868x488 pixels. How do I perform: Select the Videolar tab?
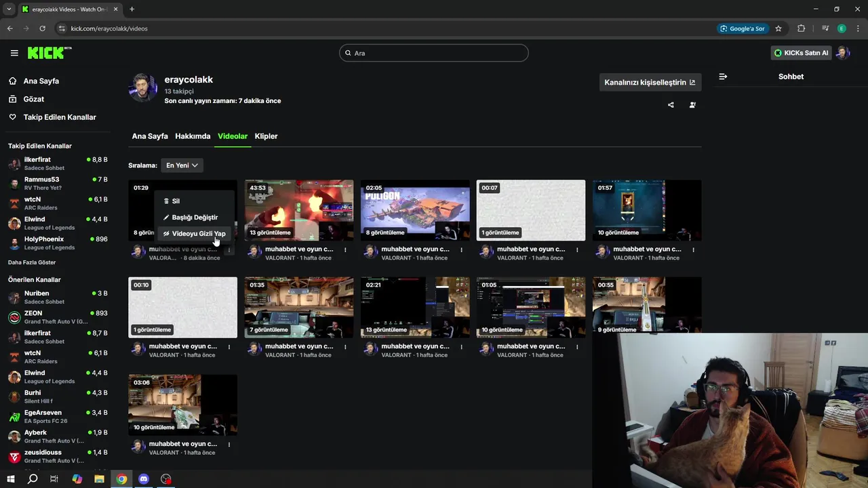(233, 136)
